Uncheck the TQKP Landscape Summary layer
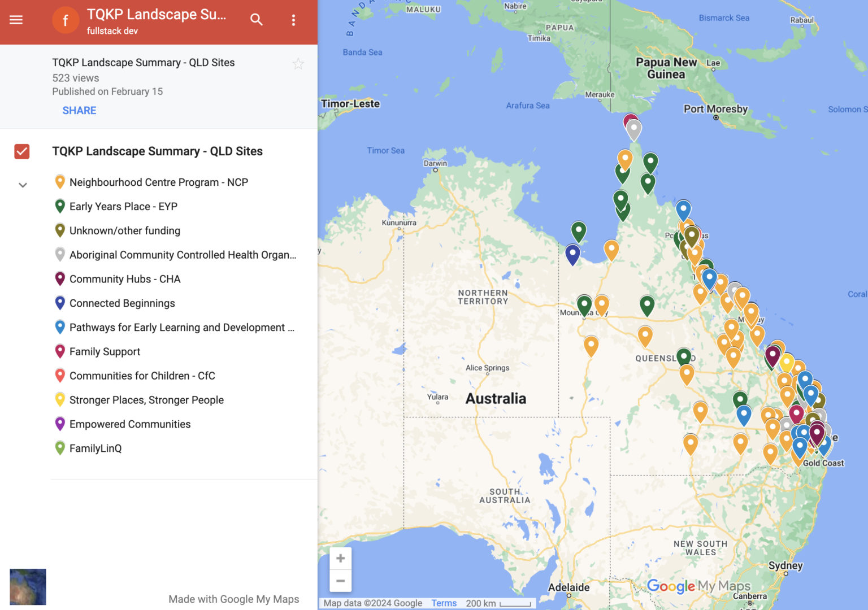 tap(21, 151)
